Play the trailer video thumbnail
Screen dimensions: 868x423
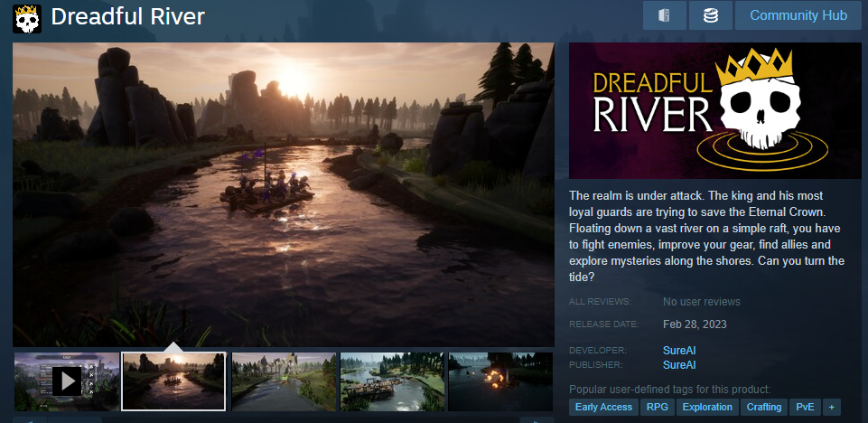(67, 381)
